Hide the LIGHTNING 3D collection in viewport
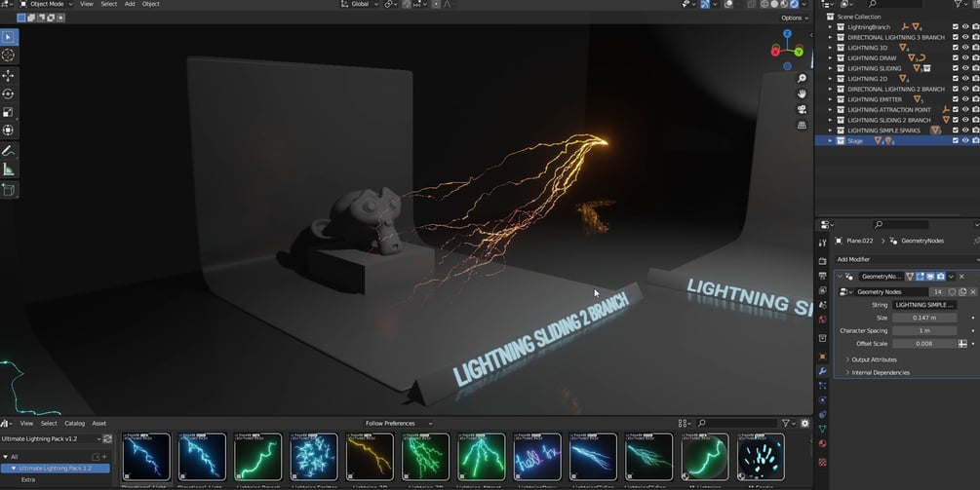This screenshot has width=980, height=490. pos(965,48)
